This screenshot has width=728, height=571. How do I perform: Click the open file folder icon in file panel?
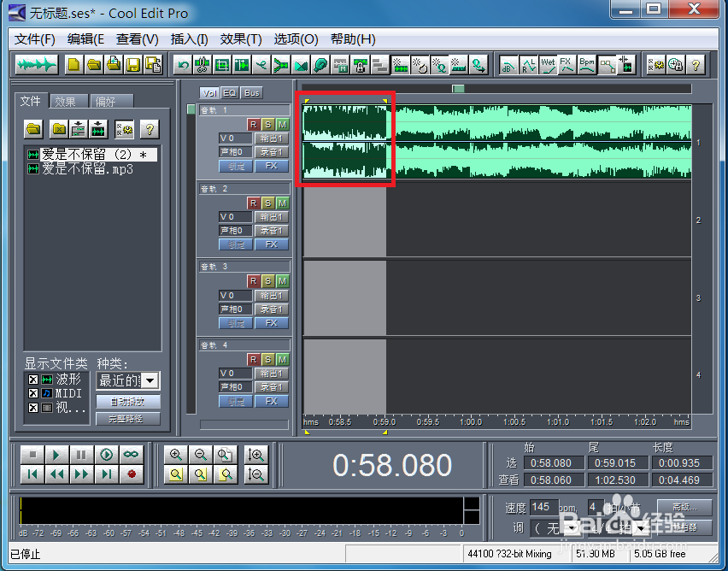pyautogui.click(x=33, y=129)
